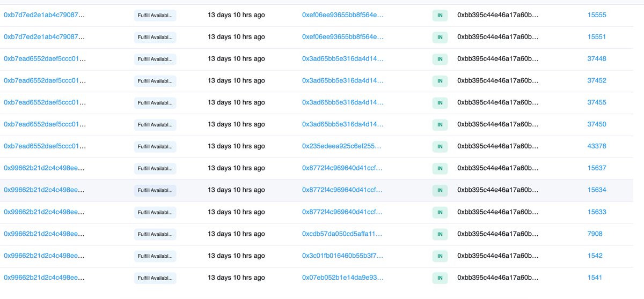Open transaction hash 0xb7ead6552daef5ccc01 in token 37455 row
The image size is (644, 299).
45,102
